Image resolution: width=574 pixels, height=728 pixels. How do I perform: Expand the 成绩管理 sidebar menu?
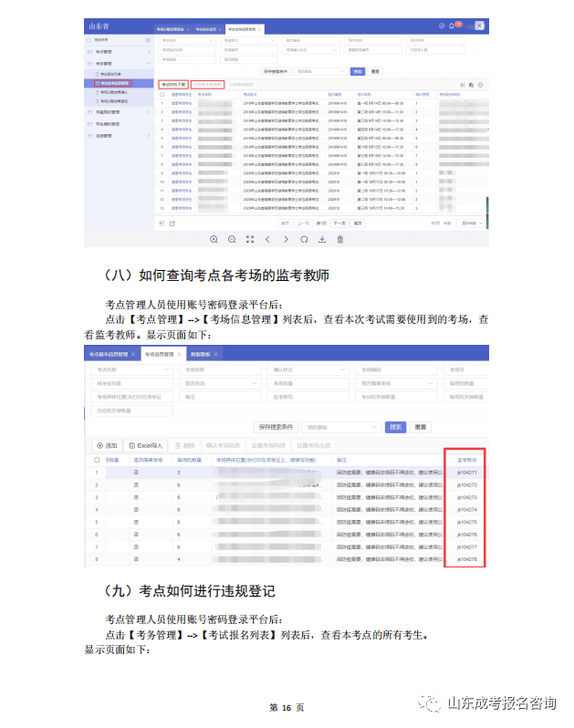pyautogui.click(x=119, y=136)
